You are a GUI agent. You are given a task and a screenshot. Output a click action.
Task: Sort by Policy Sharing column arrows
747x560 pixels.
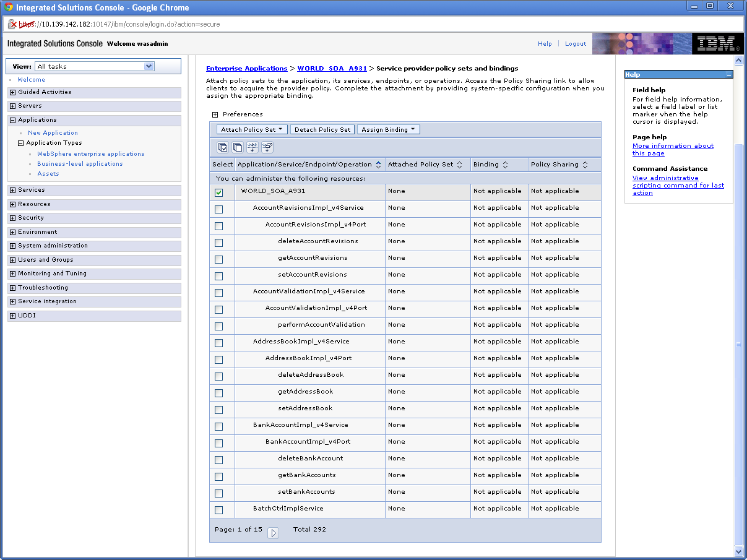click(x=585, y=165)
